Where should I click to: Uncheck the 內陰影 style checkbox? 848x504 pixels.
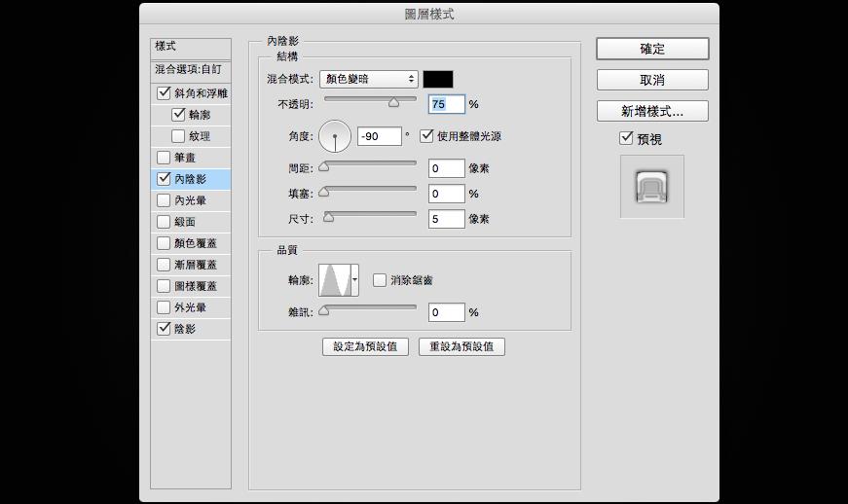pos(164,179)
